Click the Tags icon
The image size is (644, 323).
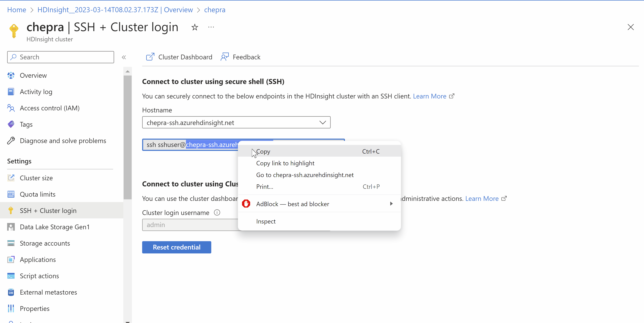11,124
